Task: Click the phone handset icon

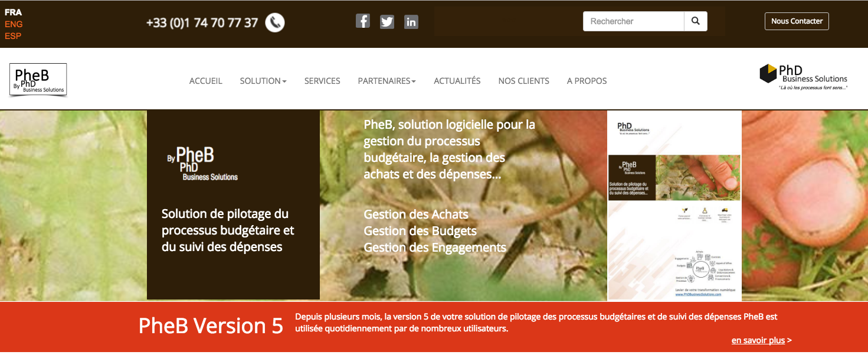Action: (275, 22)
